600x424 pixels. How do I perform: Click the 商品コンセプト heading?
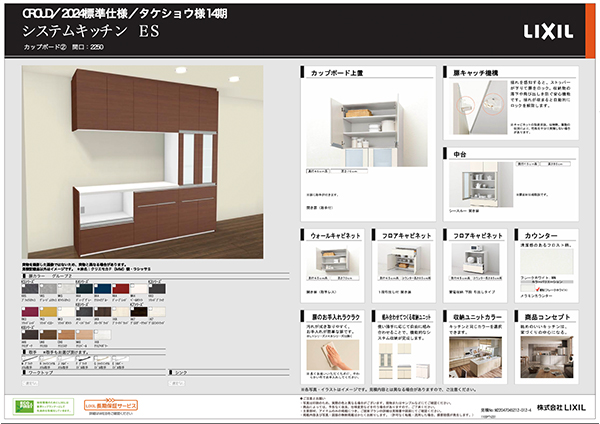click(547, 317)
